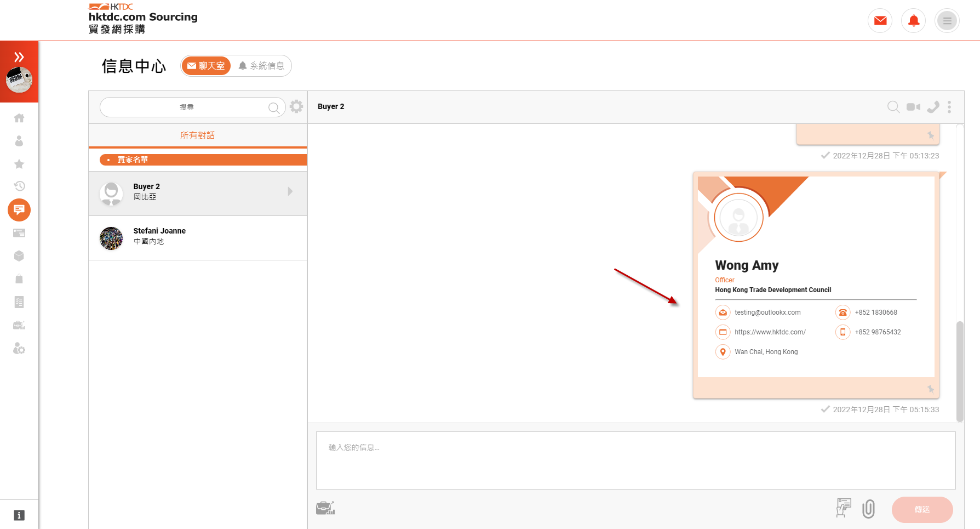Open the shopping bag icon in sidebar
Image resolution: width=980 pixels, height=529 pixels.
click(x=19, y=279)
